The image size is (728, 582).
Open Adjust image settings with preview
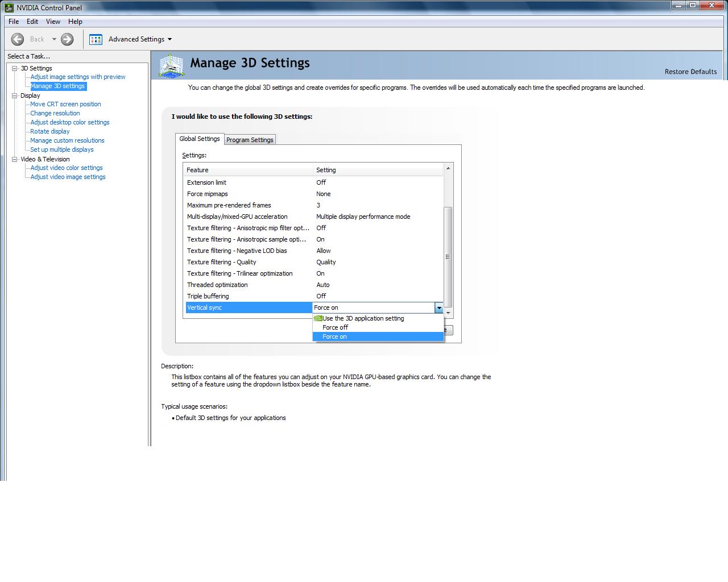pyautogui.click(x=78, y=77)
